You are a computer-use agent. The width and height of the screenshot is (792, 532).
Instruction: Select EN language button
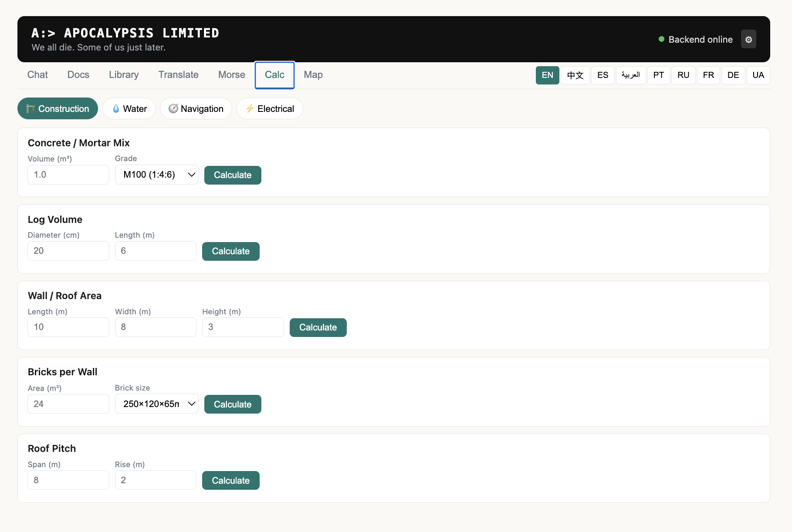click(x=547, y=75)
